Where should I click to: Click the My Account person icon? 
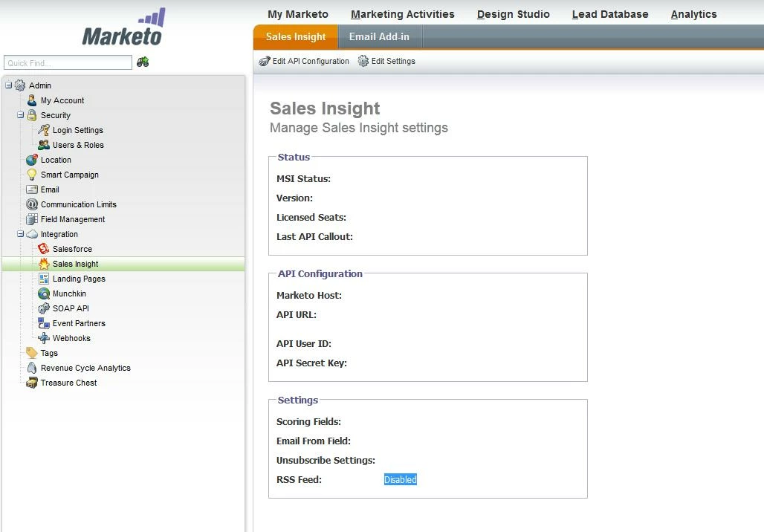pos(32,100)
